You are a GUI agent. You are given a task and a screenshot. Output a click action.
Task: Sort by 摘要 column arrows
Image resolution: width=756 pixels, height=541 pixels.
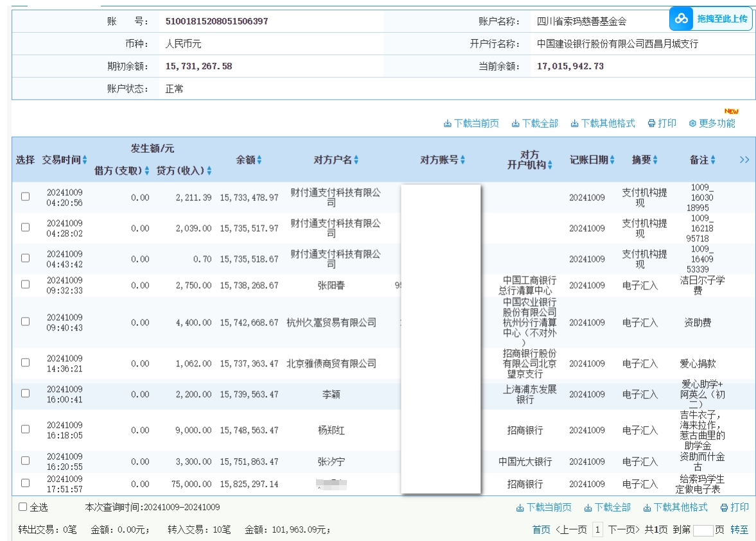tap(655, 159)
